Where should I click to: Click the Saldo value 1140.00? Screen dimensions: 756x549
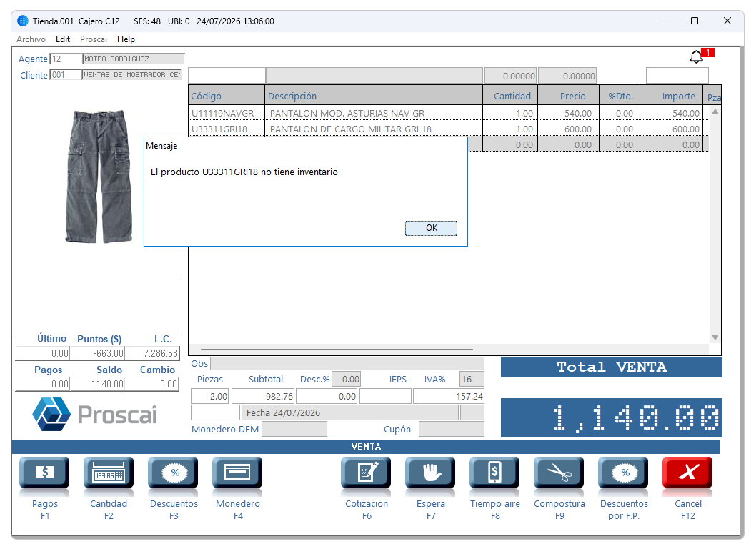98,384
